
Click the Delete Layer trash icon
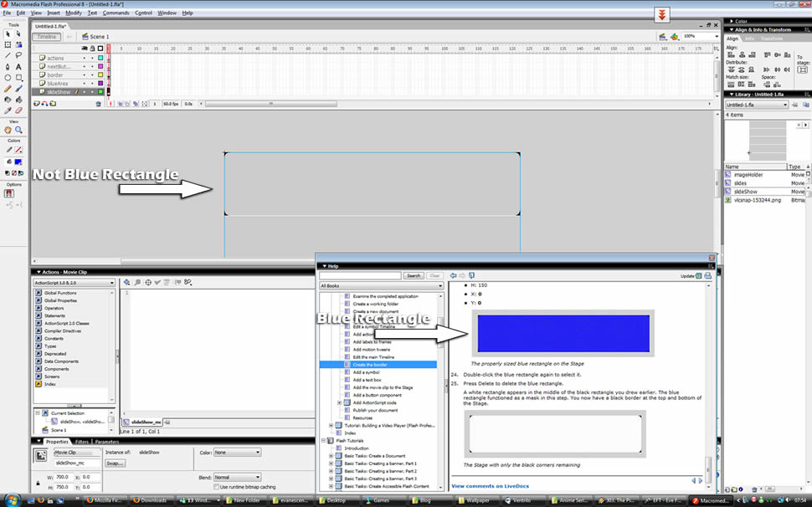coord(99,104)
